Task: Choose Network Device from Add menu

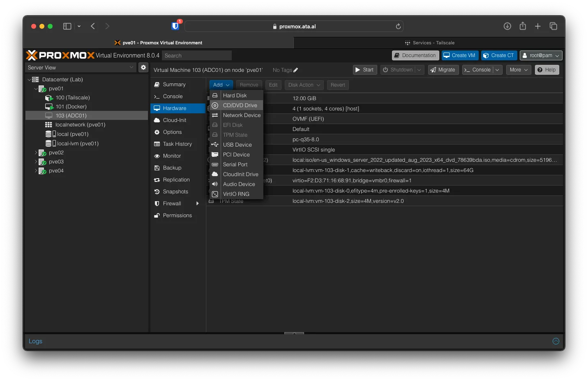Action: point(236,115)
